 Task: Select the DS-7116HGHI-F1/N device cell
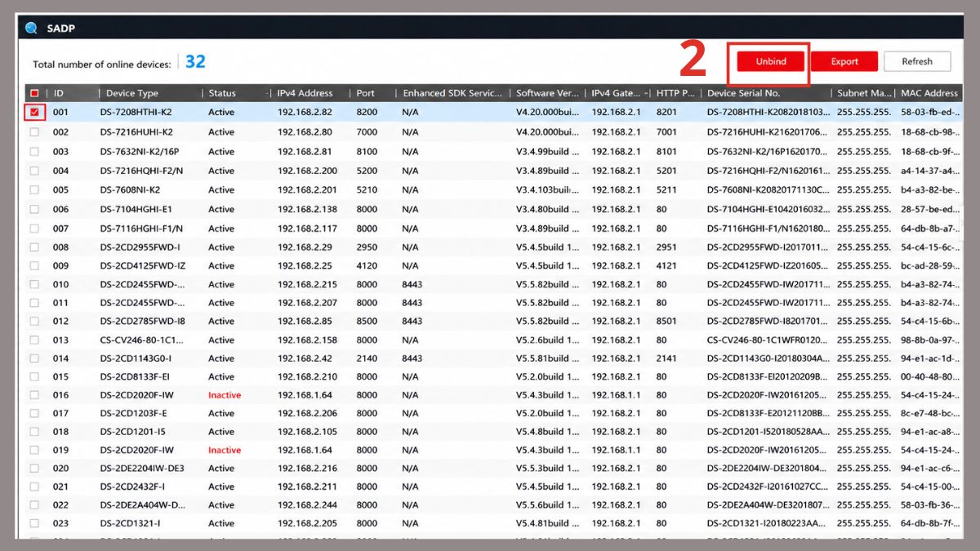point(141,229)
